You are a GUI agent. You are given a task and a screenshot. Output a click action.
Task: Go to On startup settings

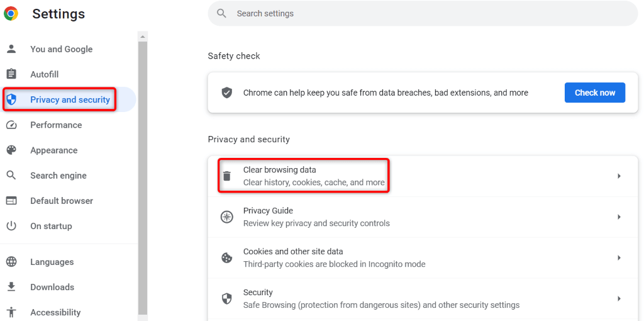[51, 226]
